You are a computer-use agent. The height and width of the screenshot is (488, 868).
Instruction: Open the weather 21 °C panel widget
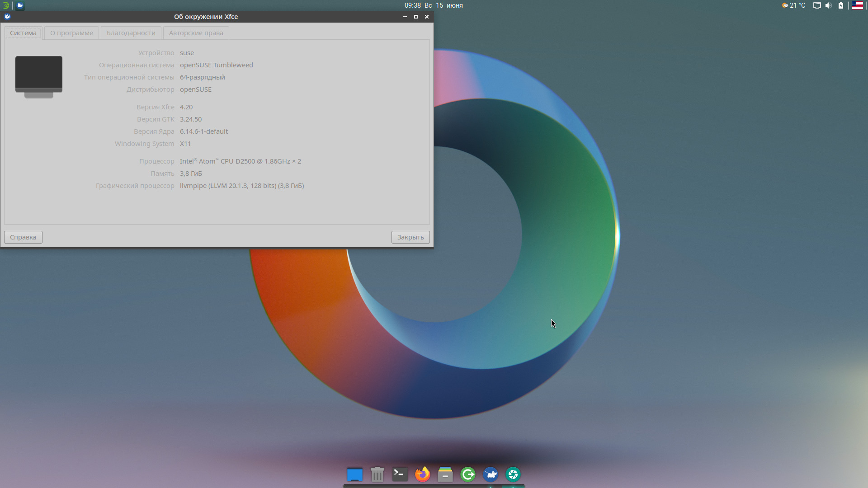click(794, 5)
